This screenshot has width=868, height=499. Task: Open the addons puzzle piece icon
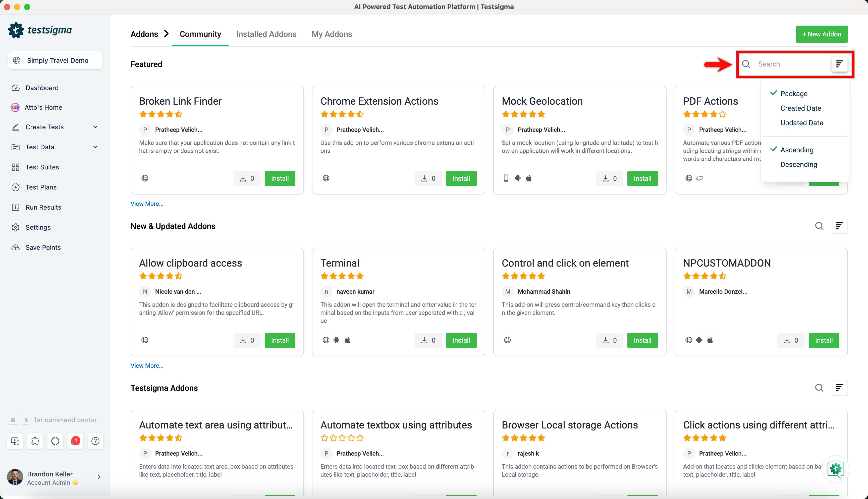[x=35, y=441]
